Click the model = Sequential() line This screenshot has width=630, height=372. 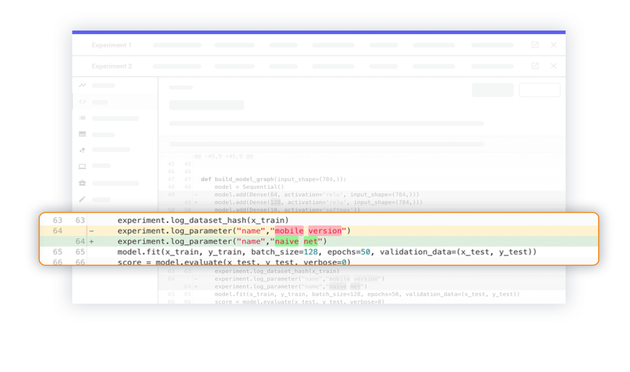click(x=249, y=187)
